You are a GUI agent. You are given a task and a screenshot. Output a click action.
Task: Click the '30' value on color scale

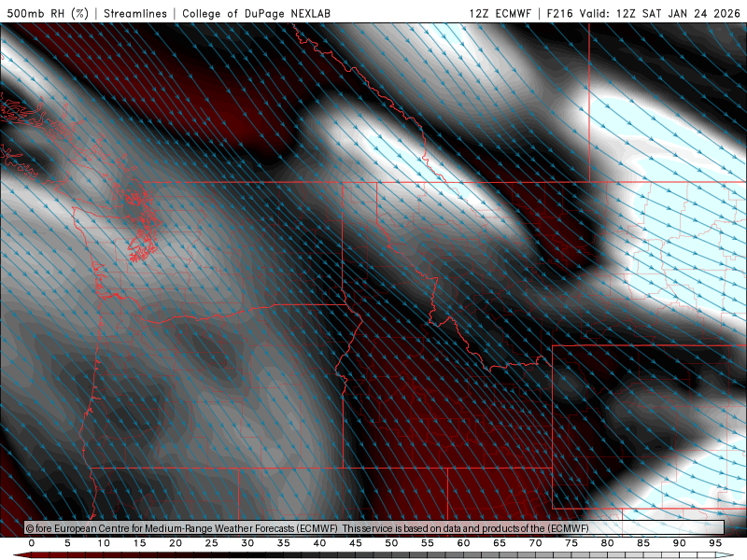tap(247, 543)
